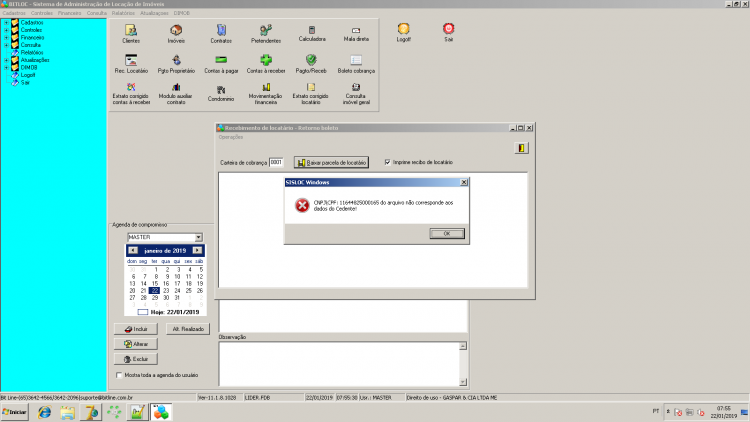Select day 29 in the calendar
This screenshot has height=422, width=750.
tap(154, 298)
